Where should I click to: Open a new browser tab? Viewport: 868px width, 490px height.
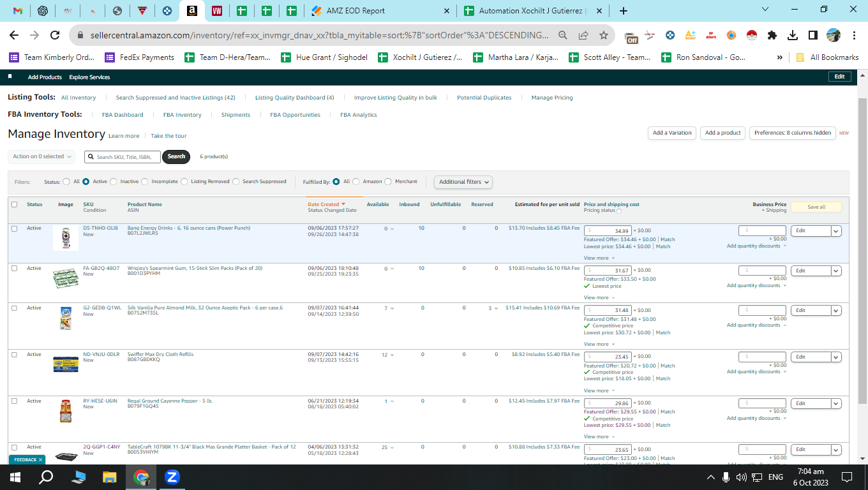(x=624, y=11)
